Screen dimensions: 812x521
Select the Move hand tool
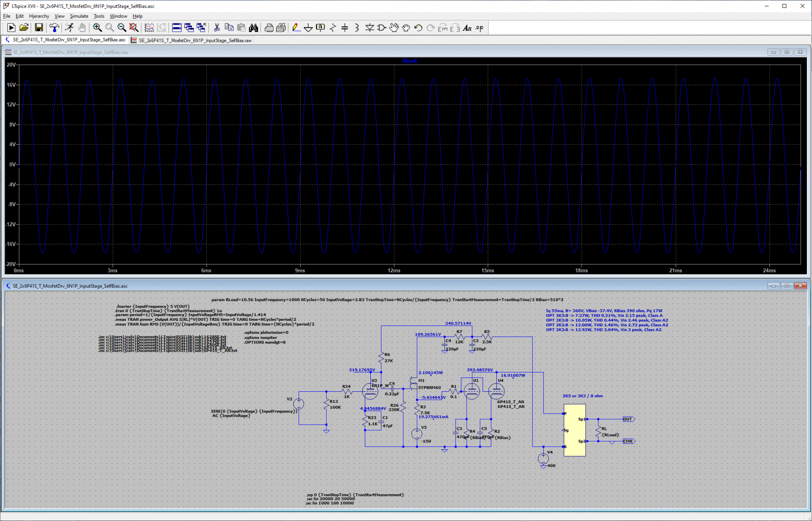[x=394, y=27]
